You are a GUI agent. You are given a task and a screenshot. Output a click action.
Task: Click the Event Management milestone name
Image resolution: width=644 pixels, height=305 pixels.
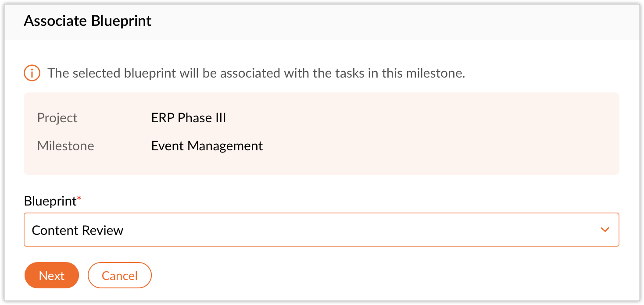207,145
